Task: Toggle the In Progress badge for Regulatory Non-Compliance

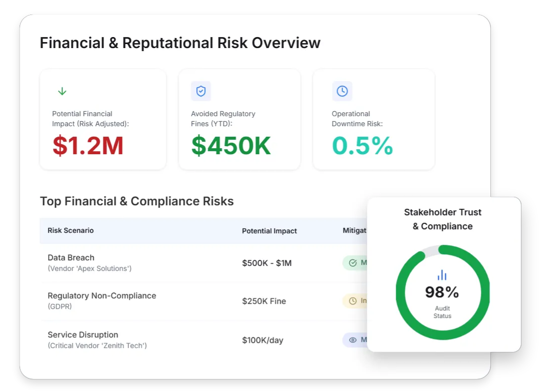Action: (x=357, y=301)
